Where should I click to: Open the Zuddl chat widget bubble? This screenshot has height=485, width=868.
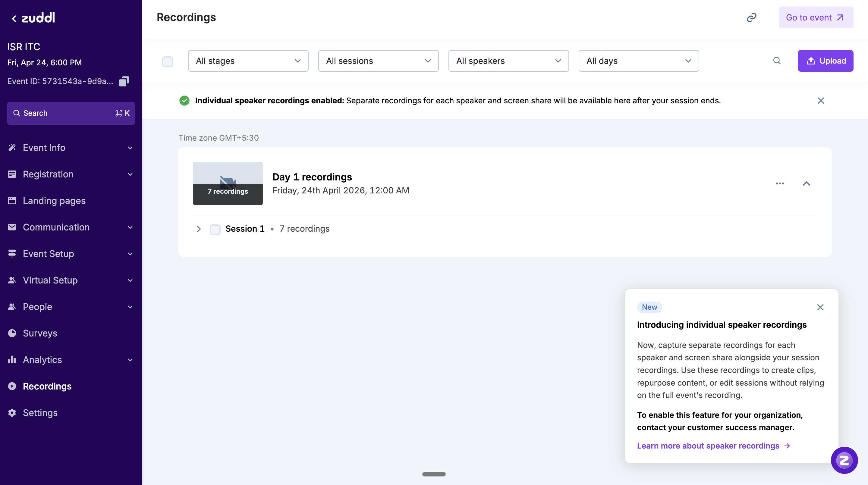844,460
